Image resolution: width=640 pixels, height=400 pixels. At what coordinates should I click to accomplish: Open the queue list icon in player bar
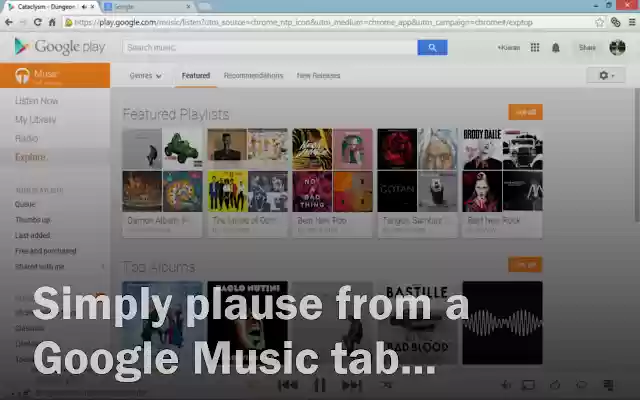click(608, 384)
